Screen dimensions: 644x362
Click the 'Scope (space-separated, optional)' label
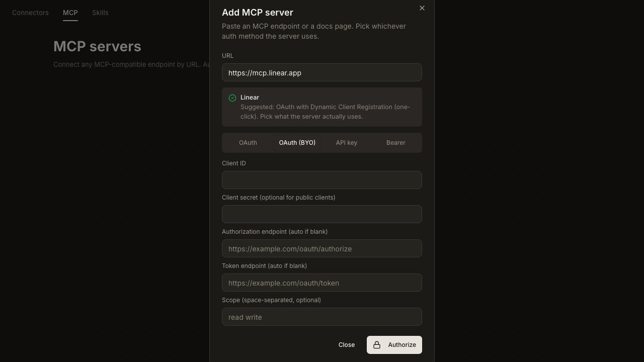coord(271,300)
